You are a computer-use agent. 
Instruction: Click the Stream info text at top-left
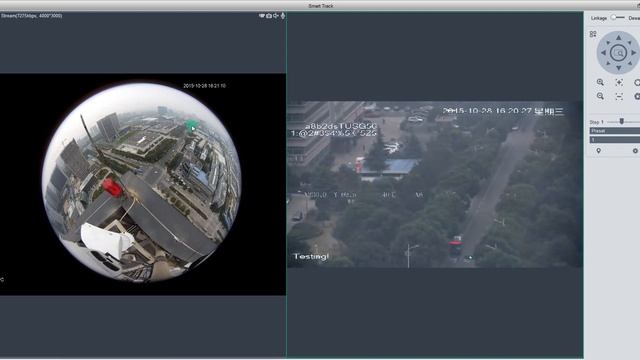click(x=31, y=16)
